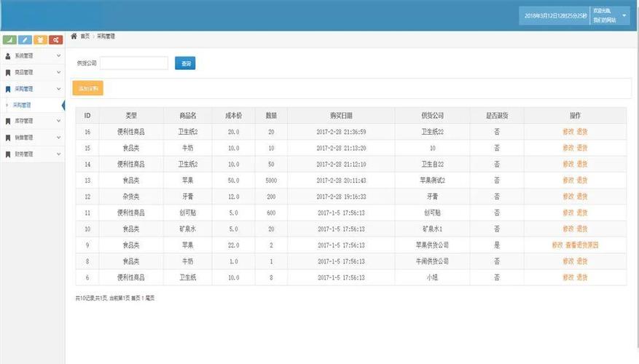Open the user account dropdown arrow

pyautogui.click(x=624, y=15)
